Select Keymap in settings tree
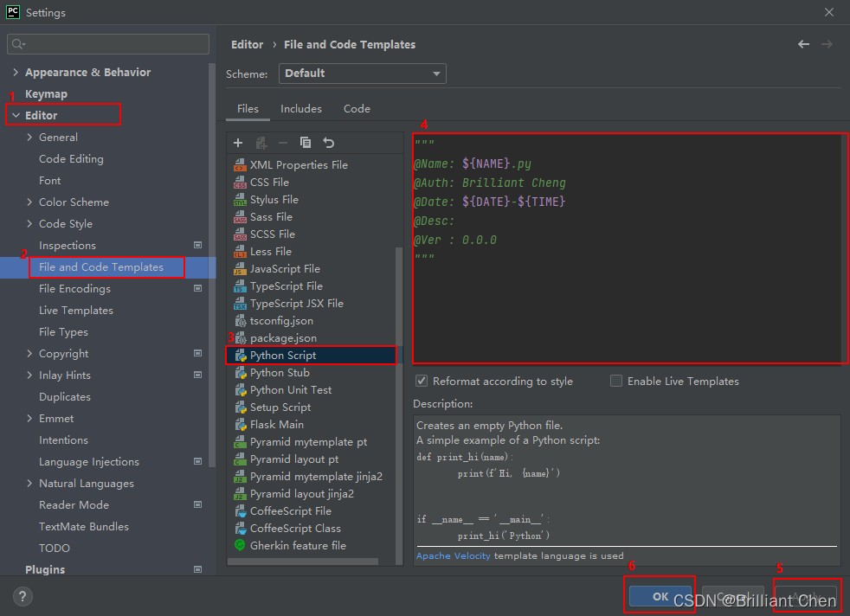Viewport: 850px width, 616px height. (x=46, y=93)
